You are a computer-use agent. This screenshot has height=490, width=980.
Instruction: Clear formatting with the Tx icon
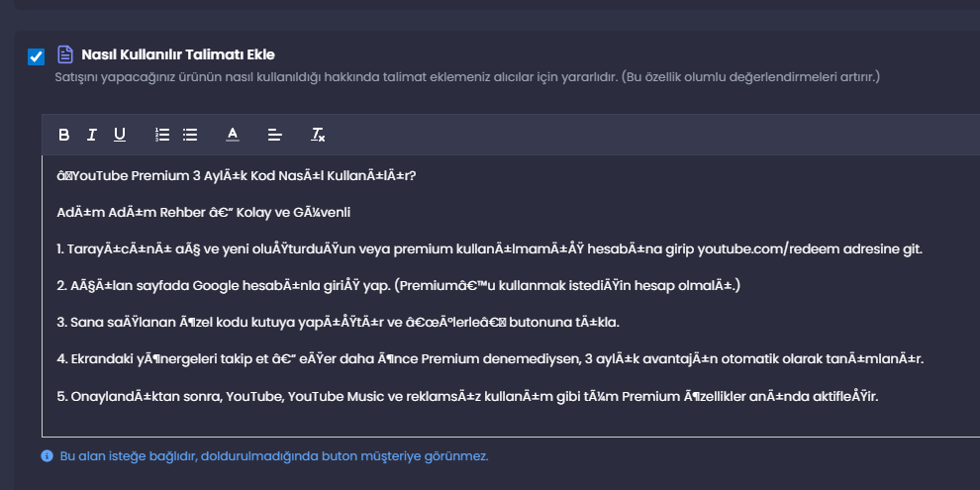(x=318, y=135)
